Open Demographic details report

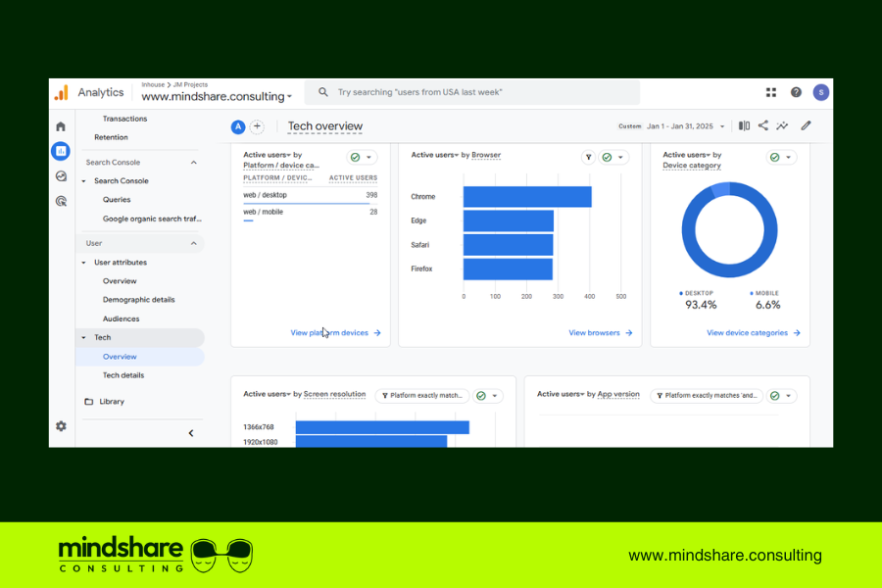[x=138, y=300]
